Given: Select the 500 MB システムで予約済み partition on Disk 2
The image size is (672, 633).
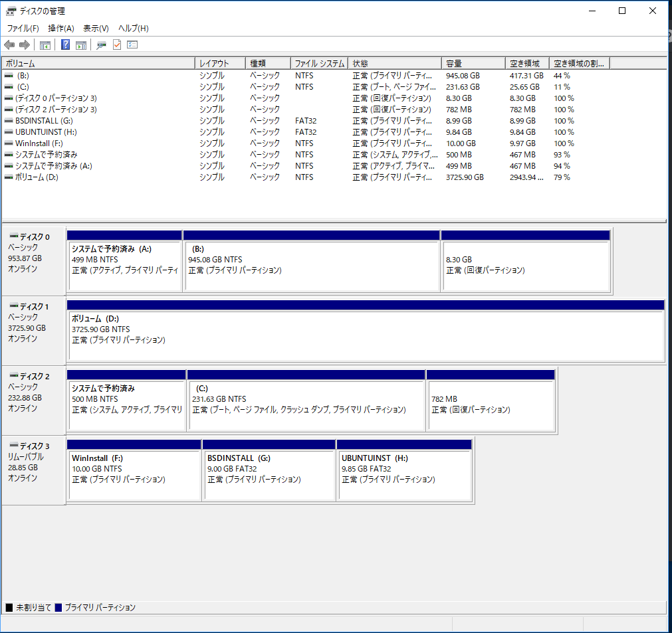Looking at the screenshot, I should 126,401.
